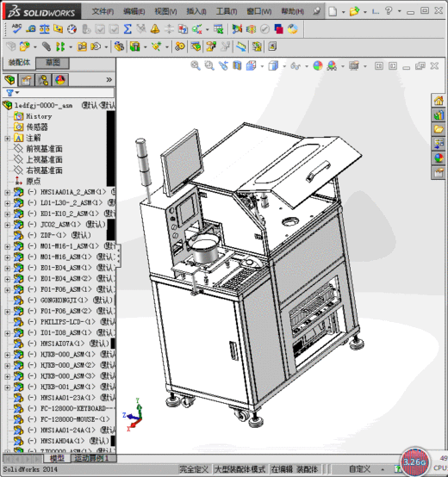Image resolution: width=448 pixels, height=477 pixels.
Task: Click the Move Component tool
Action: coord(96,46)
